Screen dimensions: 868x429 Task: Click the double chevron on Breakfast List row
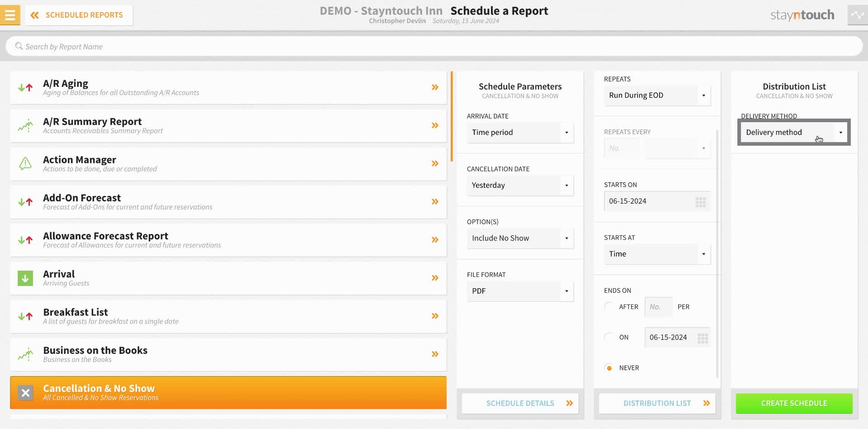[435, 316]
